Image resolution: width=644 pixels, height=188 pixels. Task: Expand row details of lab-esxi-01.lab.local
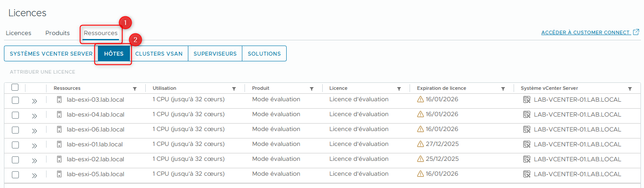tap(34, 145)
